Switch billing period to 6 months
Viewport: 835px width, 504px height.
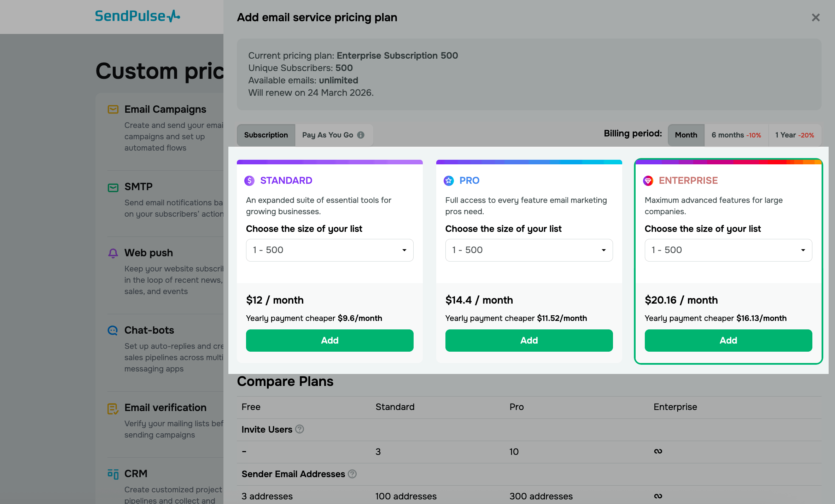[x=736, y=135]
